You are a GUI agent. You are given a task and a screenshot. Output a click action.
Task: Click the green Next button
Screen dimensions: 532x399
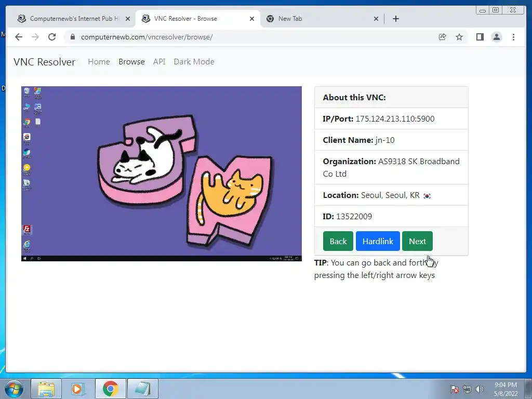point(417,241)
